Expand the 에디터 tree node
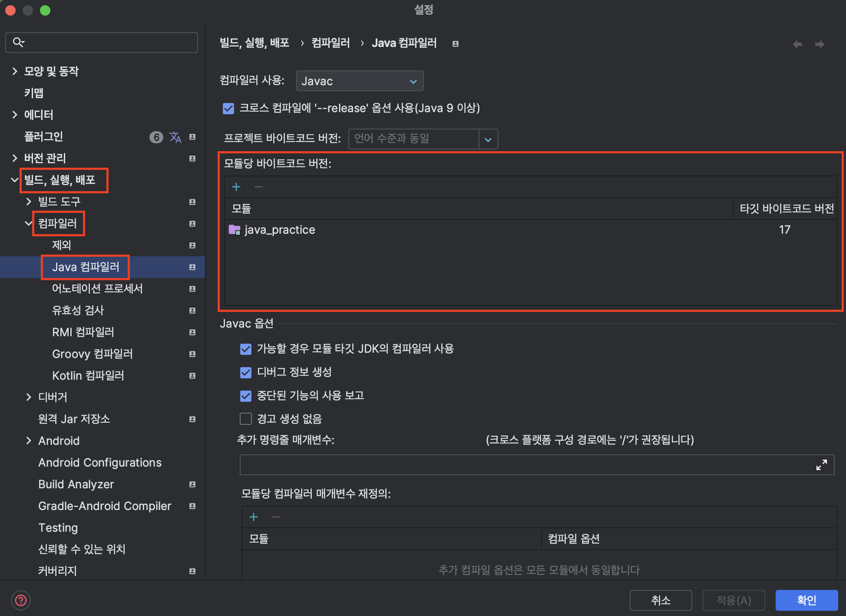 (x=15, y=115)
